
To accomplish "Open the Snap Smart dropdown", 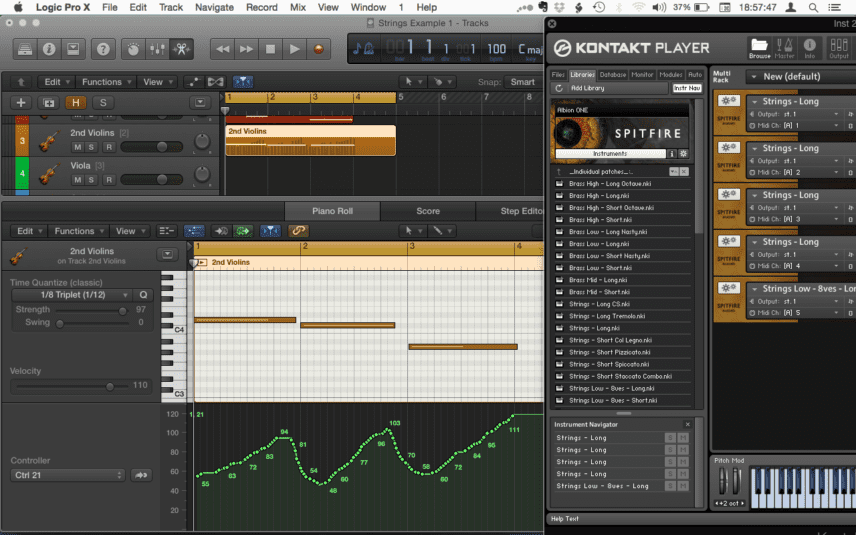I will tap(523, 82).
